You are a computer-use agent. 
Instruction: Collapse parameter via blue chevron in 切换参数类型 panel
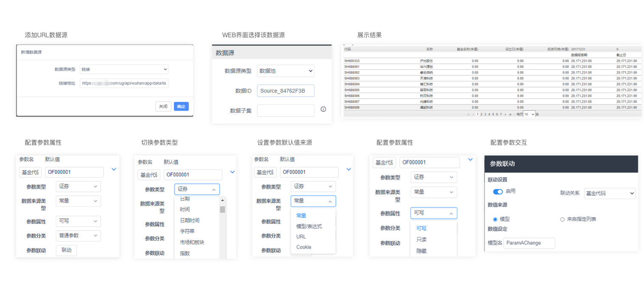click(232, 172)
